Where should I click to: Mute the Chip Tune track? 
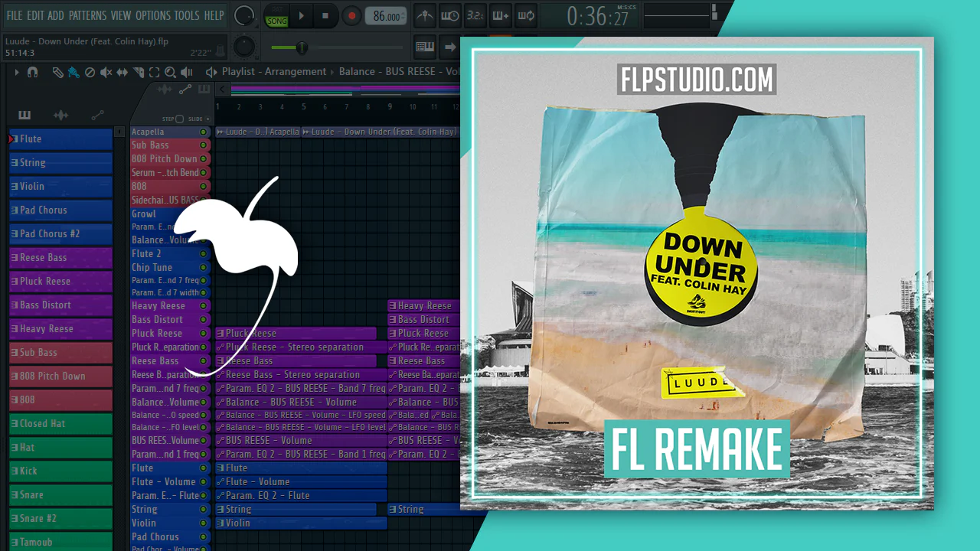(203, 268)
